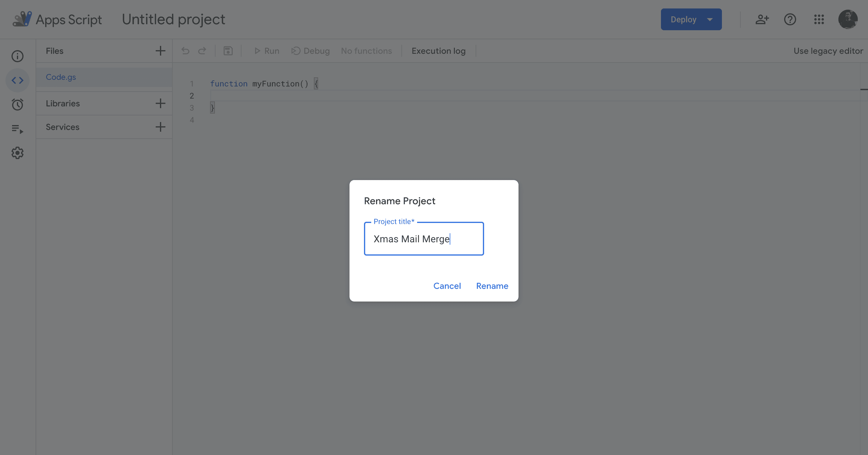Add a Google service
This screenshot has width=868, height=455.
[x=160, y=127]
